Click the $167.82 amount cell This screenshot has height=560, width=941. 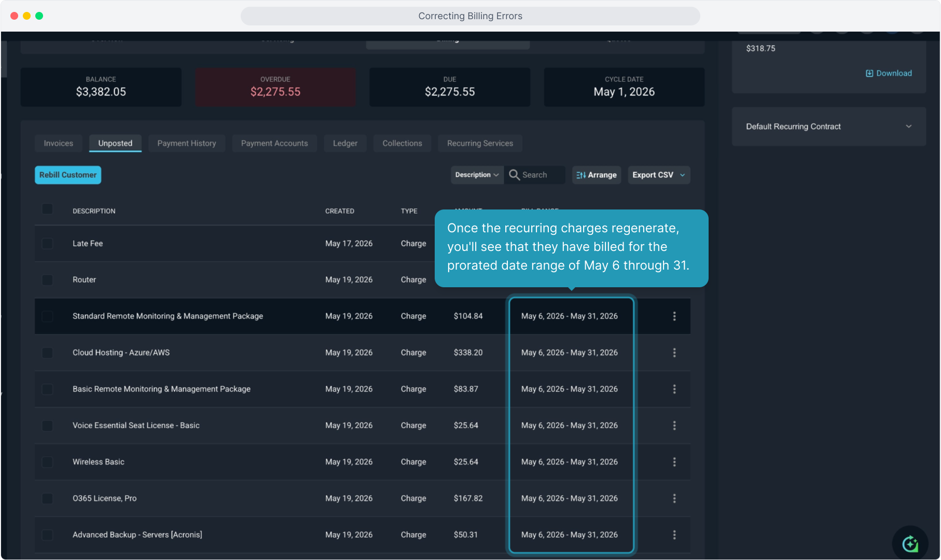(x=468, y=498)
